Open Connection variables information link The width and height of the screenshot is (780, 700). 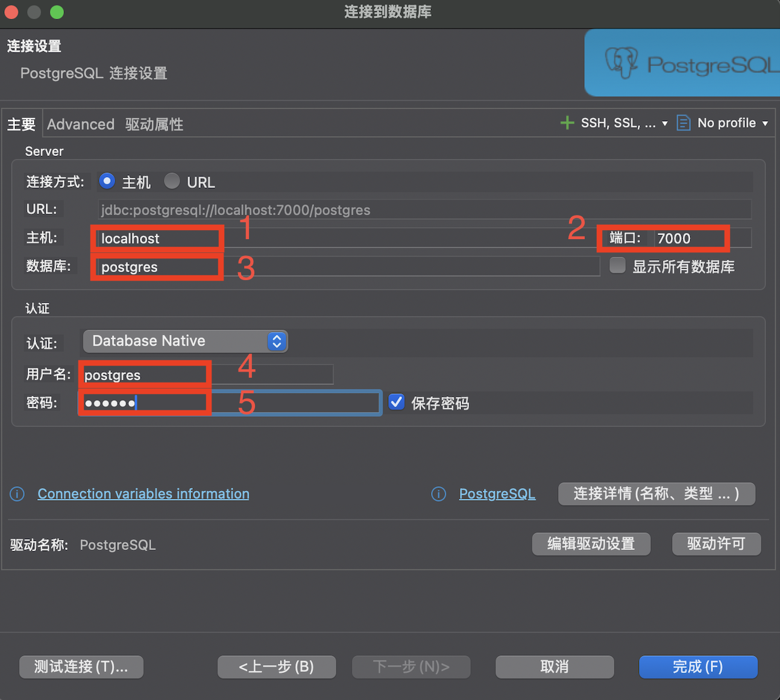[143, 494]
